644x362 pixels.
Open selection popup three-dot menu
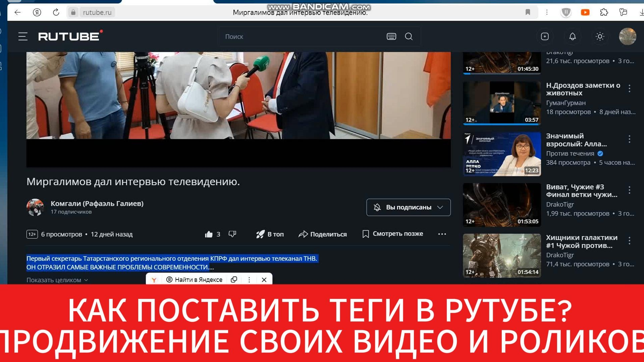pos(249,280)
